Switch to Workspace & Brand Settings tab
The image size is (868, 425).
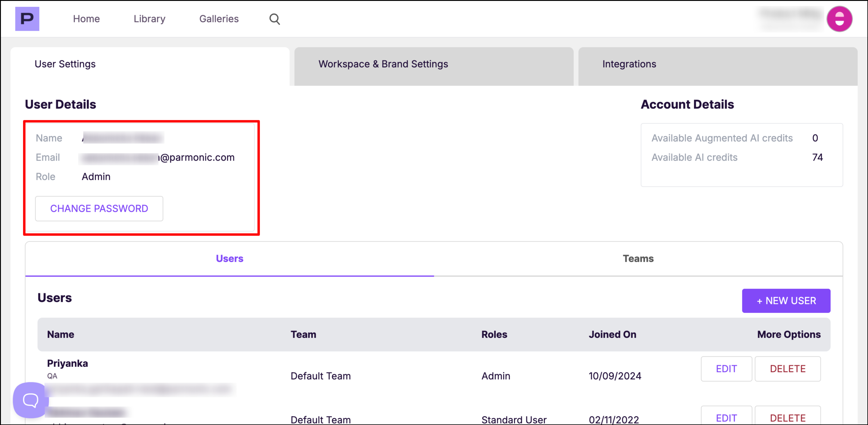383,64
